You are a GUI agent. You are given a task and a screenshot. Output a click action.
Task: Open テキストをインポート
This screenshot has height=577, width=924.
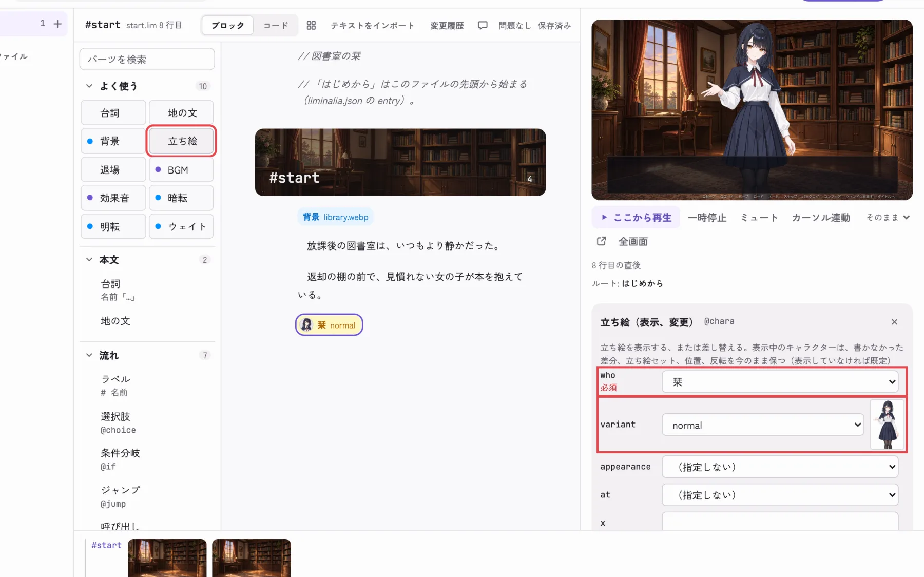pos(372,25)
